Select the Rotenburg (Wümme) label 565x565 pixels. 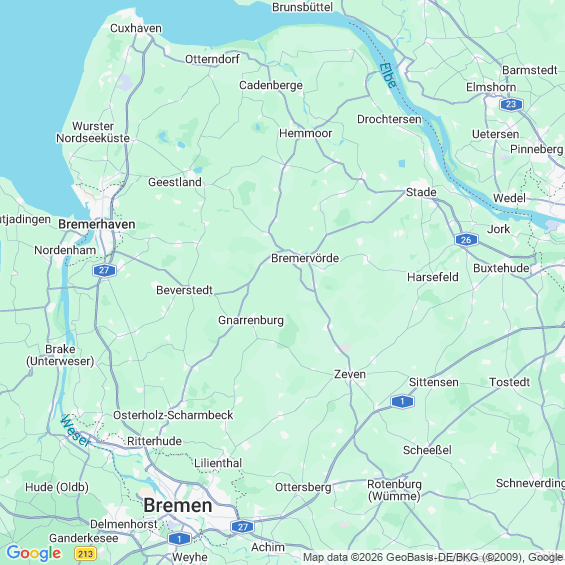click(x=394, y=490)
